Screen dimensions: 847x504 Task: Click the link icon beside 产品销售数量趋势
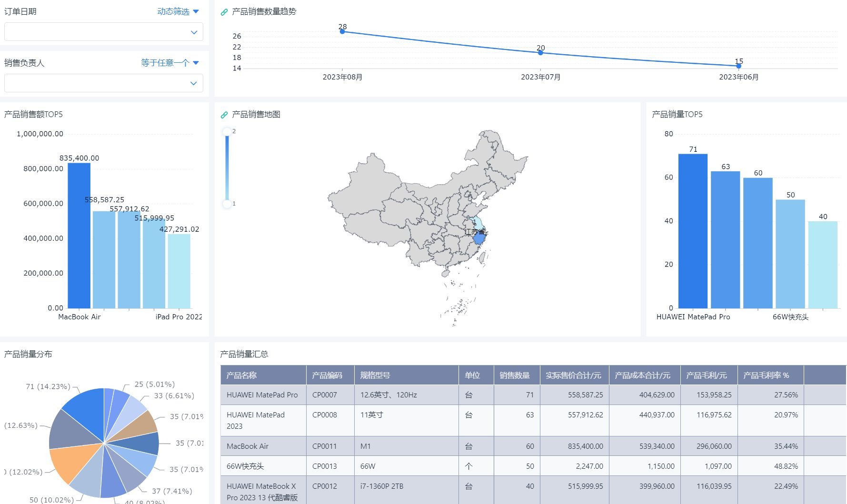pyautogui.click(x=224, y=12)
